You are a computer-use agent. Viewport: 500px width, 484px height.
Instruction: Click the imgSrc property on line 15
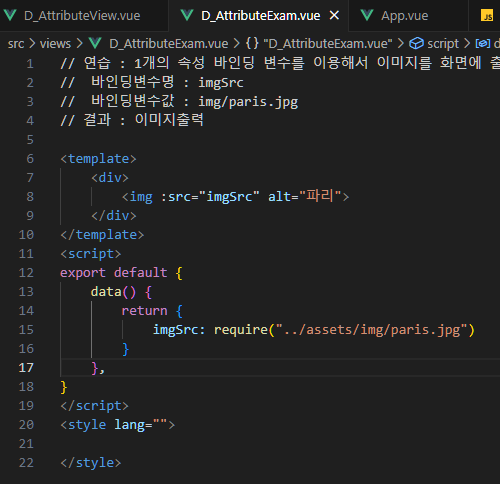click(175, 330)
